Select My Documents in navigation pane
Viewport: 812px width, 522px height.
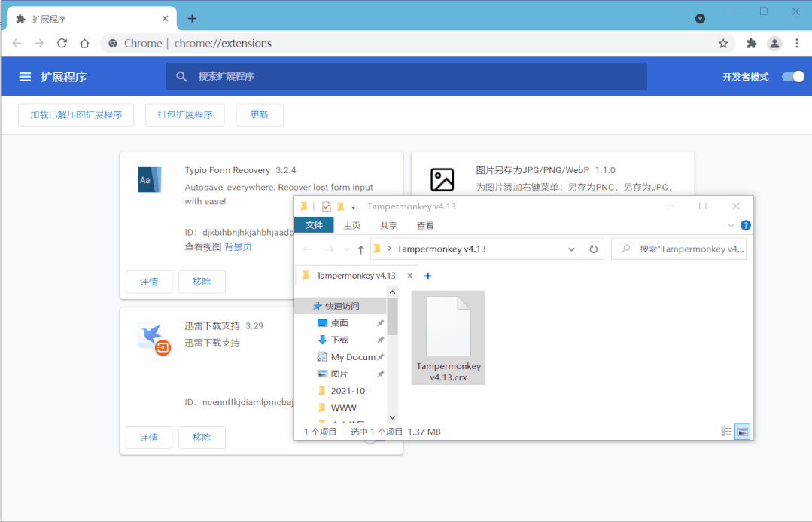[x=353, y=357]
